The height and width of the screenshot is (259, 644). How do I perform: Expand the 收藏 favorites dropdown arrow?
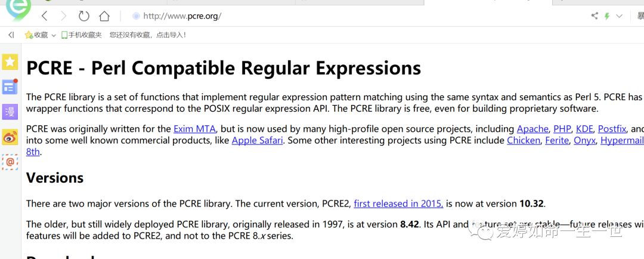[x=54, y=36]
